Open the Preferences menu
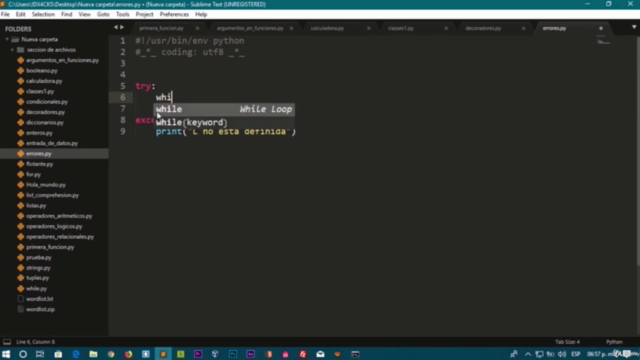The width and height of the screenshot is (640, 360). pyautogui.click(x=174, y=14)
